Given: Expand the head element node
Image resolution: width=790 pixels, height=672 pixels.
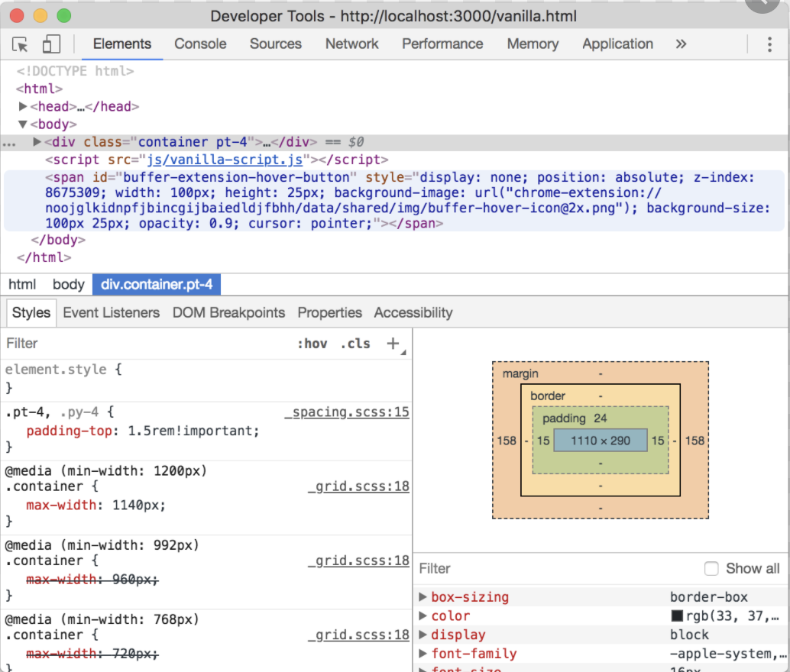Looking at the screenshot, I should click(x=23, y=106).
